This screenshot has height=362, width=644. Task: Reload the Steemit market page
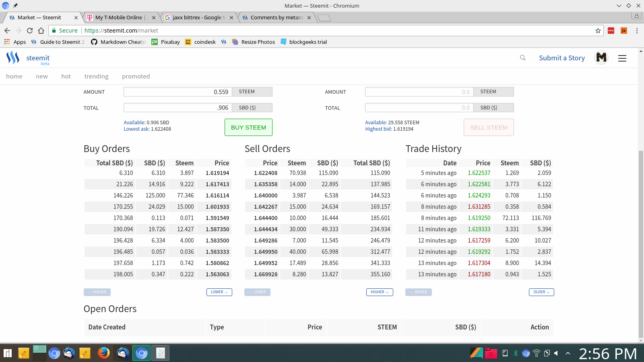click(x=30, y=31)
